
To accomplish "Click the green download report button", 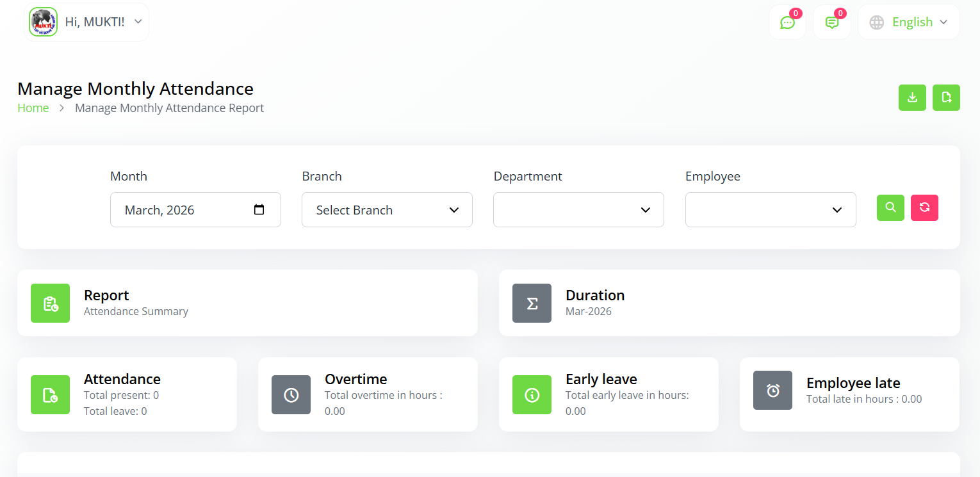I will click(912, 97).
